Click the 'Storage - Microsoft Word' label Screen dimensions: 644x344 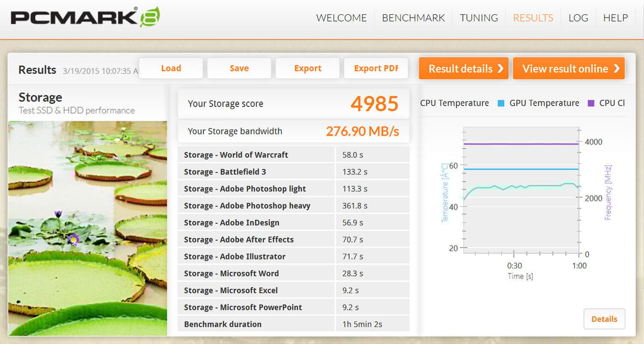point(231,273)
